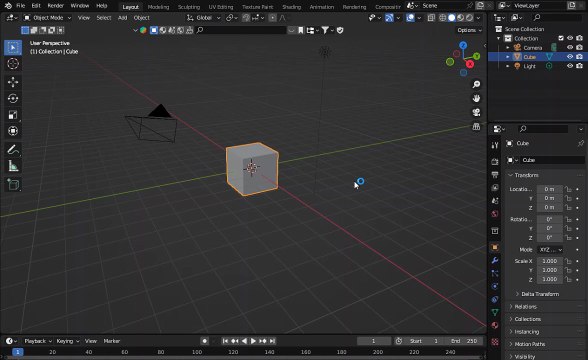
Task: Open the viewport Add menu
Action: [122, 18]
